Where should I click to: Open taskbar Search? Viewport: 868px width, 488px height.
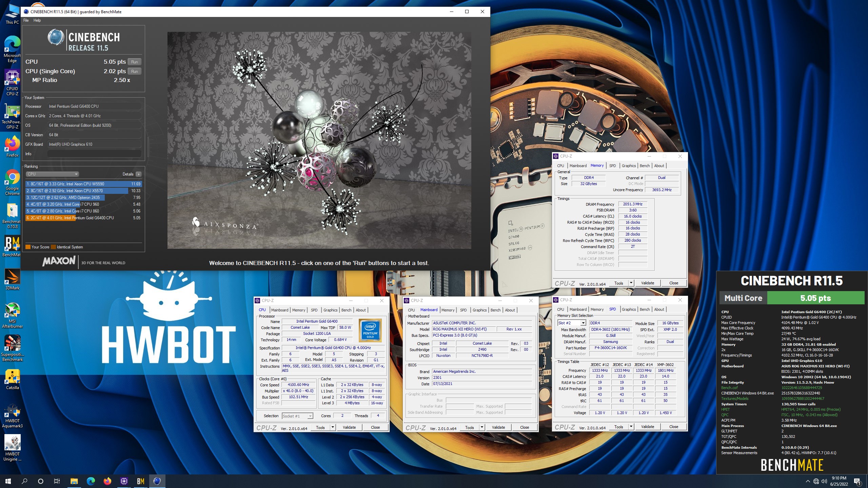24,481
